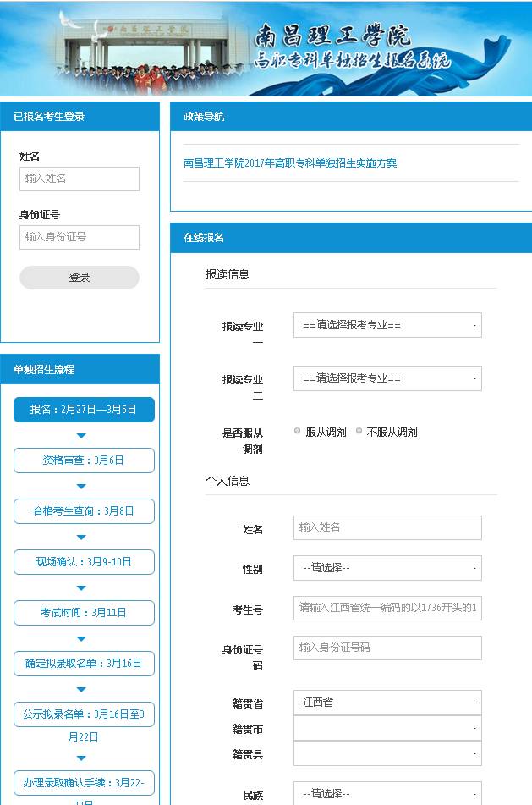Open the 2017年高职专科单独招生实施方案 policy link

pyautogui.click(x=290, y=163)
